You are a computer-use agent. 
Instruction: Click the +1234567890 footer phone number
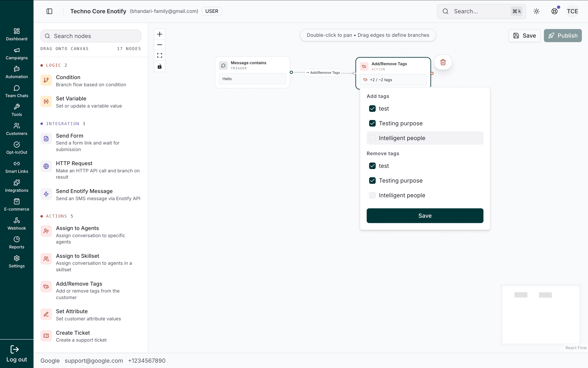pyautogui.click(x=147, y=360)
